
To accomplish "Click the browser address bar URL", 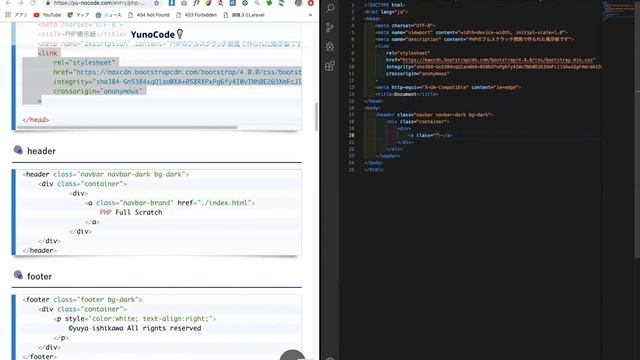I will pos(99,3).
